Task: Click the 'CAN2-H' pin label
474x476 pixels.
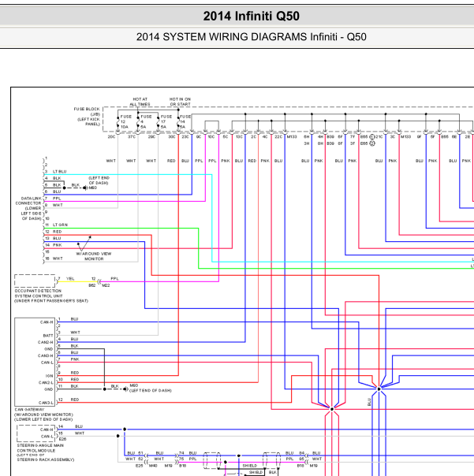Action: pos(46,342)
